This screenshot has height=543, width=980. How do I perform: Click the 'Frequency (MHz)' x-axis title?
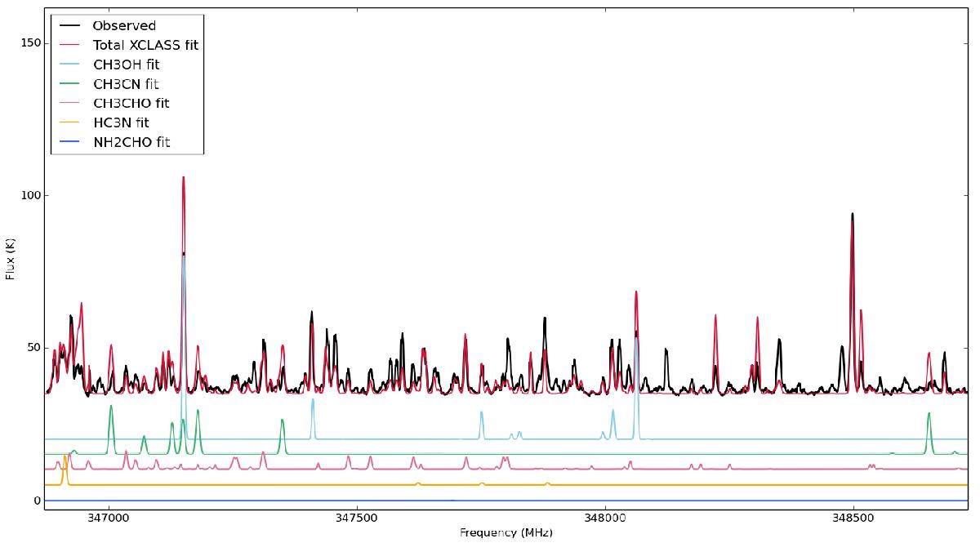tap(506, 533)
